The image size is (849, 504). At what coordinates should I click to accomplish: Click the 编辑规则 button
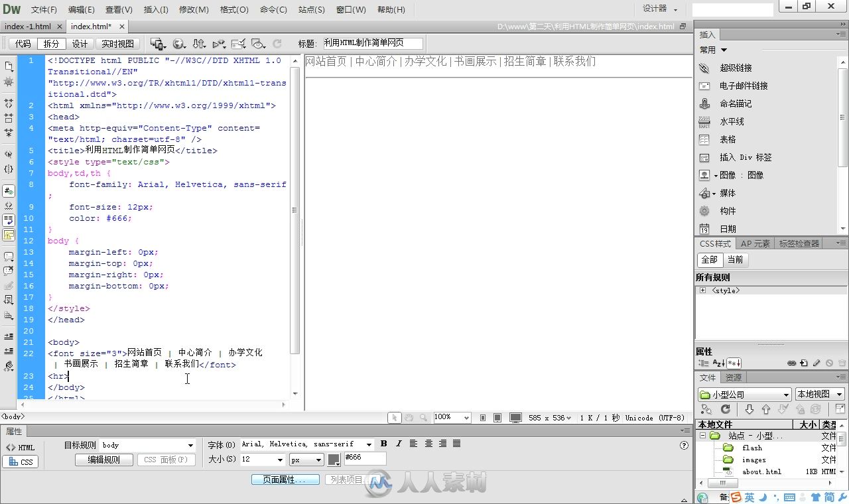[x=104, y=460]
